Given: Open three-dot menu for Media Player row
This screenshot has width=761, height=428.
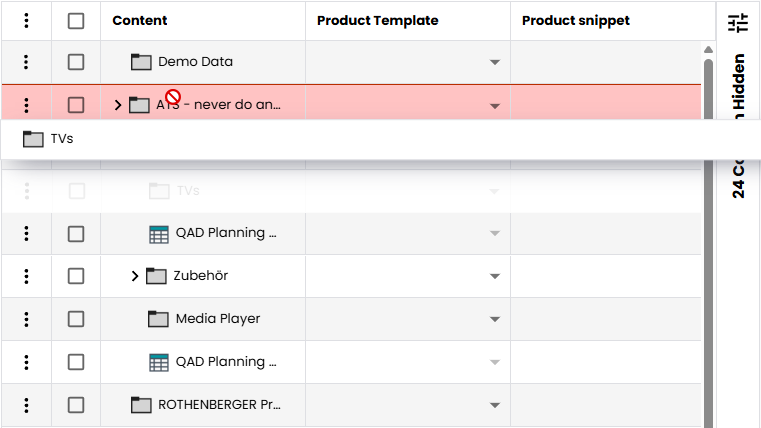Looking at the screenshot, I should pos(26,319).
